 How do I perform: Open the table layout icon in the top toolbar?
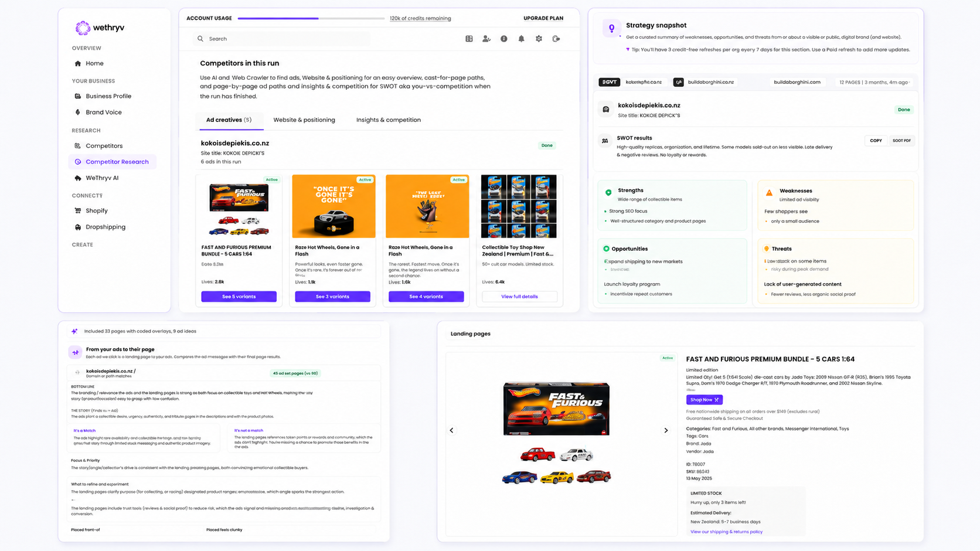coord(469,39)
